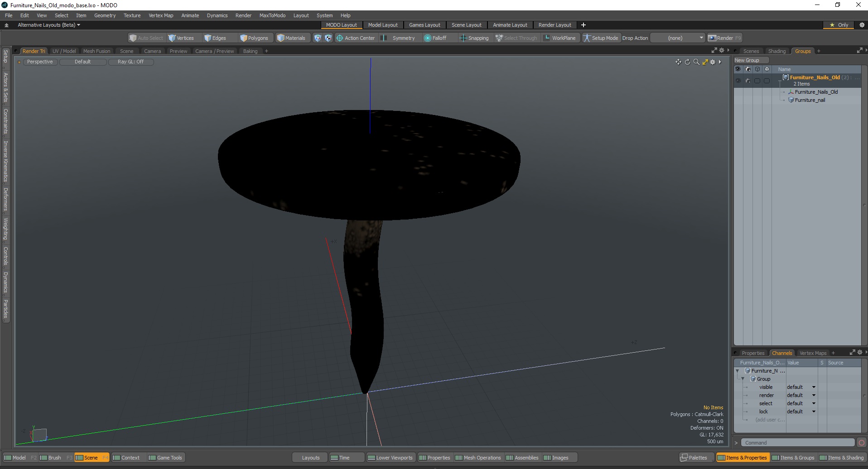Screen dimensions: 868x469
Task: Open the Drop Action (none) dropdown
Action: (678, 38)
